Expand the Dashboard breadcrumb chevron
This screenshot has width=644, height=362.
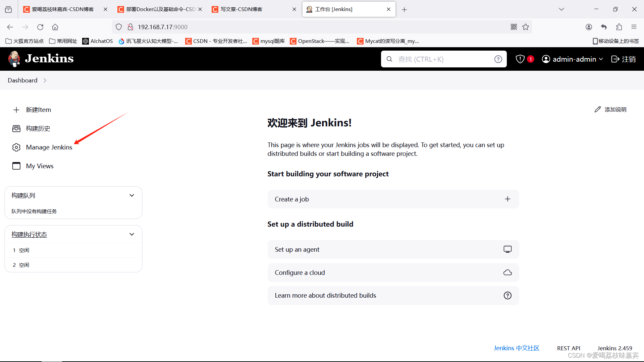[x=45, y=80]
